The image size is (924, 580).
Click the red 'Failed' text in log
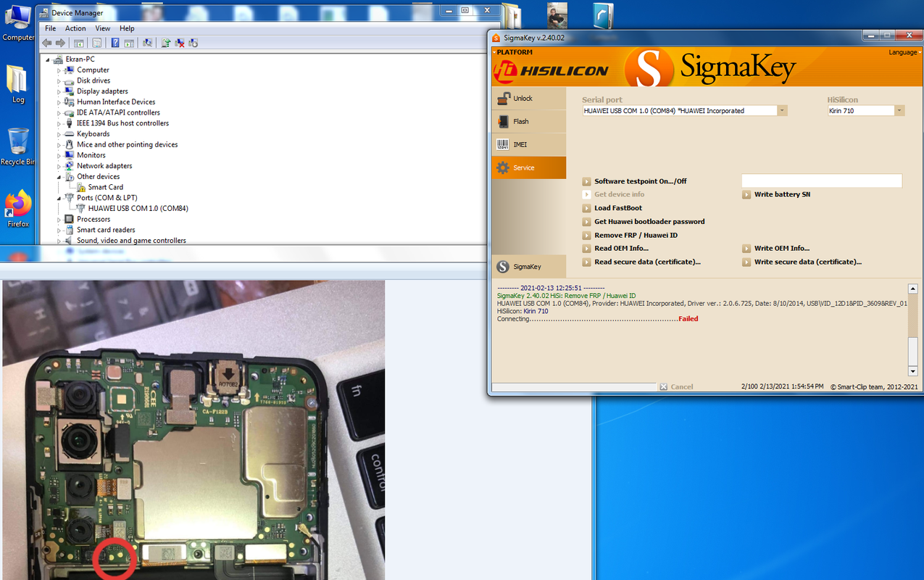pos(688,319)
